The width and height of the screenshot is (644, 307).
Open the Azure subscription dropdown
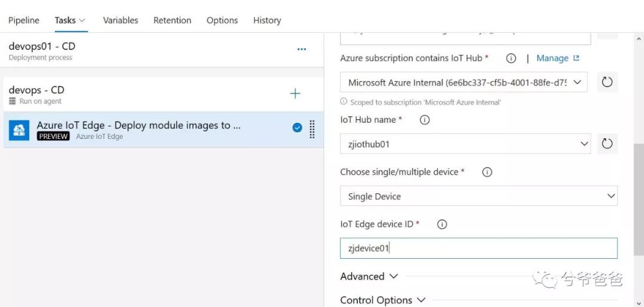coord(464,82)
